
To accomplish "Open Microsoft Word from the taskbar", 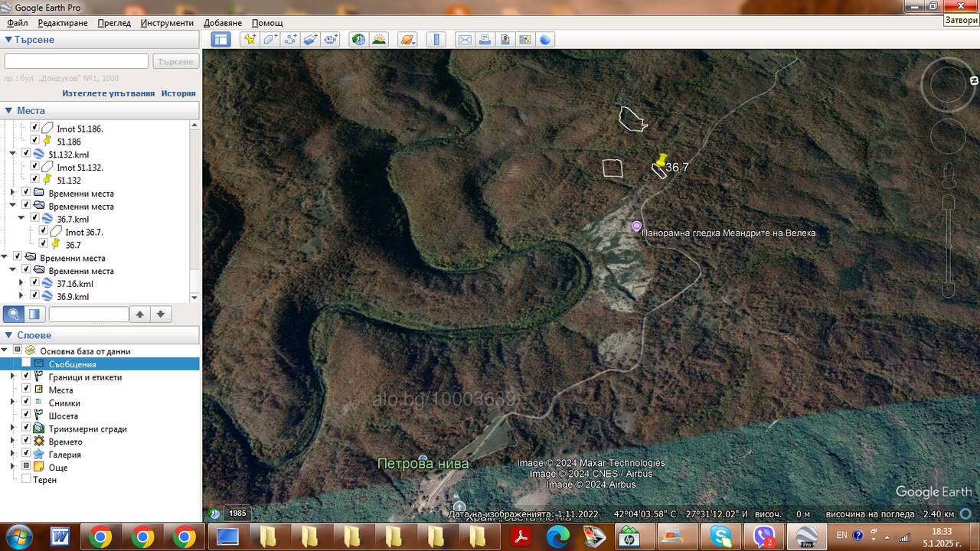I will [60, 536].
